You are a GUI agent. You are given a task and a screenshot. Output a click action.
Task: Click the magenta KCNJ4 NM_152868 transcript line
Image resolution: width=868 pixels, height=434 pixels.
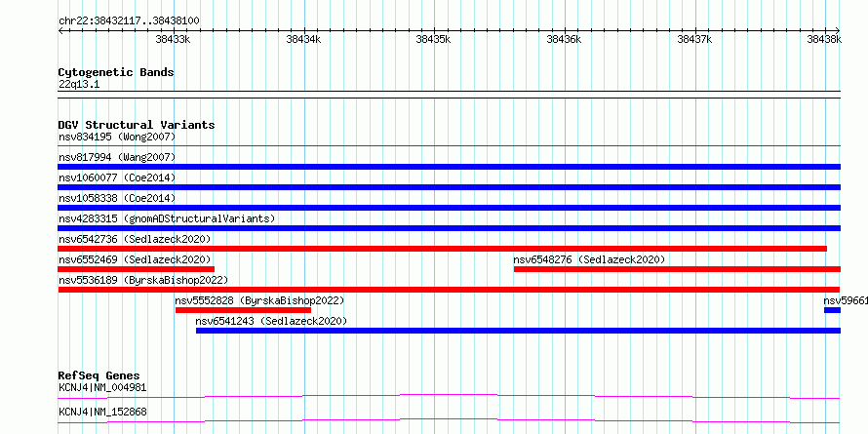coord(449,420)
